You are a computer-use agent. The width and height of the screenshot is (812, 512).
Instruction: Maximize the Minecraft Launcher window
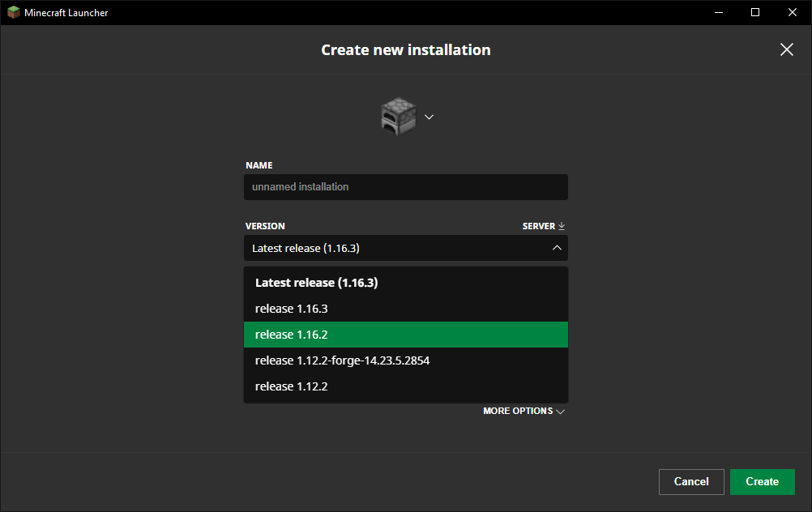tap(755, 12)
